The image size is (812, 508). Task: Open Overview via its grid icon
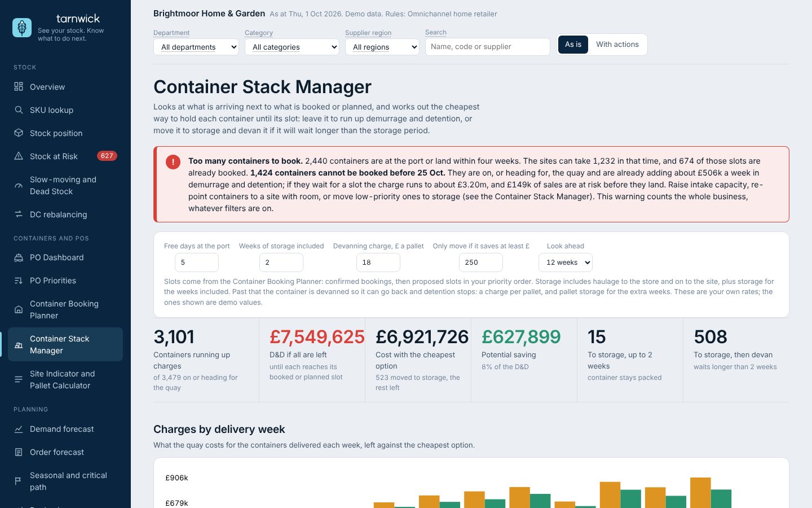click(x=19, y=86)
